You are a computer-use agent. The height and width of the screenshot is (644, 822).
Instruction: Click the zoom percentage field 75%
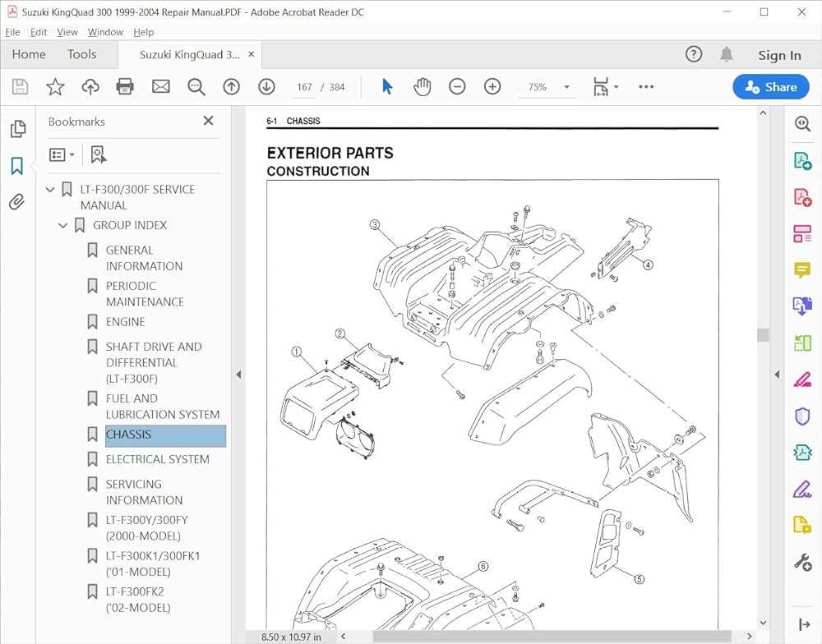[538, 87]
